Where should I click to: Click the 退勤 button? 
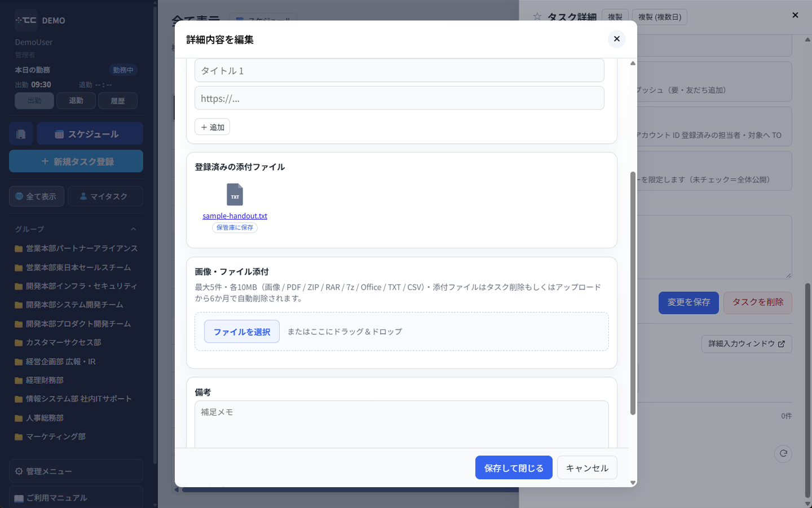coord(76,100)
